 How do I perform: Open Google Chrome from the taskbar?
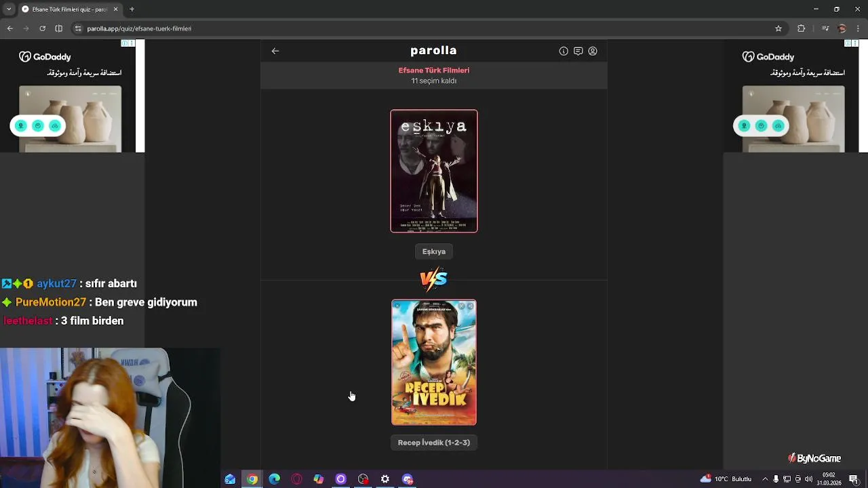click(x=252, y=479)
